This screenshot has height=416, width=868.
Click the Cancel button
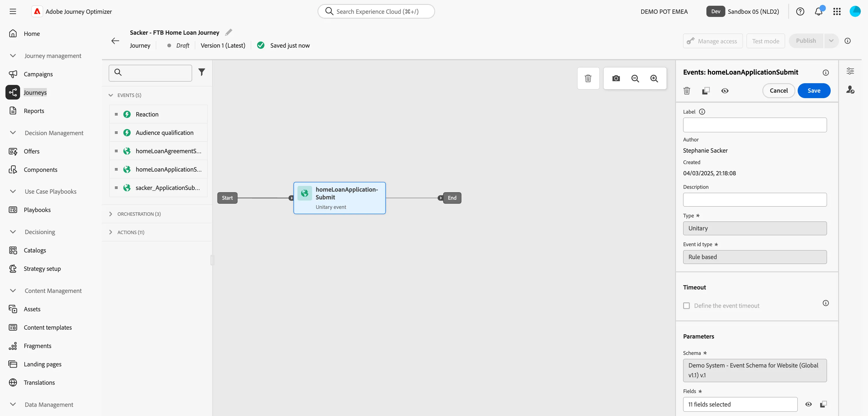[778, 91]
